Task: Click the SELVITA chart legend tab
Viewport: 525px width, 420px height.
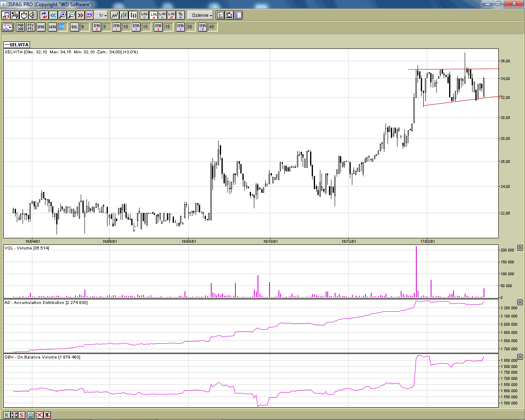Action: tap(17, 45)
